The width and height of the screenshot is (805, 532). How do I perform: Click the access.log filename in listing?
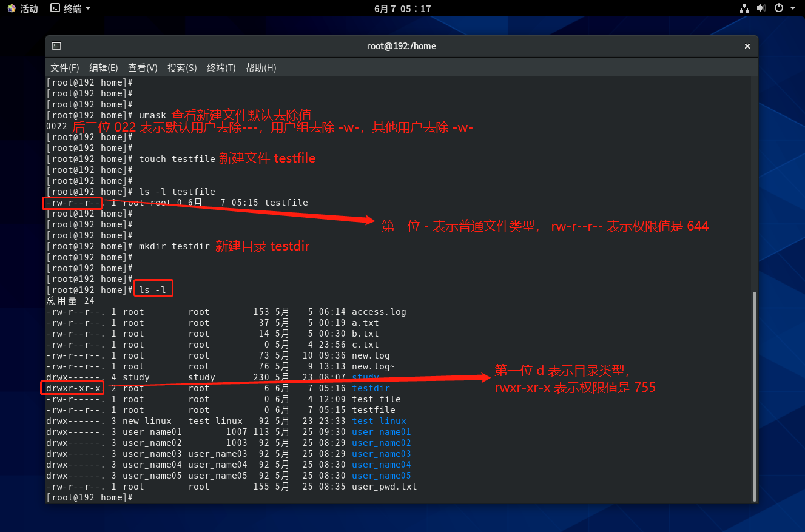pyautogui.click(x=379, y=312)
